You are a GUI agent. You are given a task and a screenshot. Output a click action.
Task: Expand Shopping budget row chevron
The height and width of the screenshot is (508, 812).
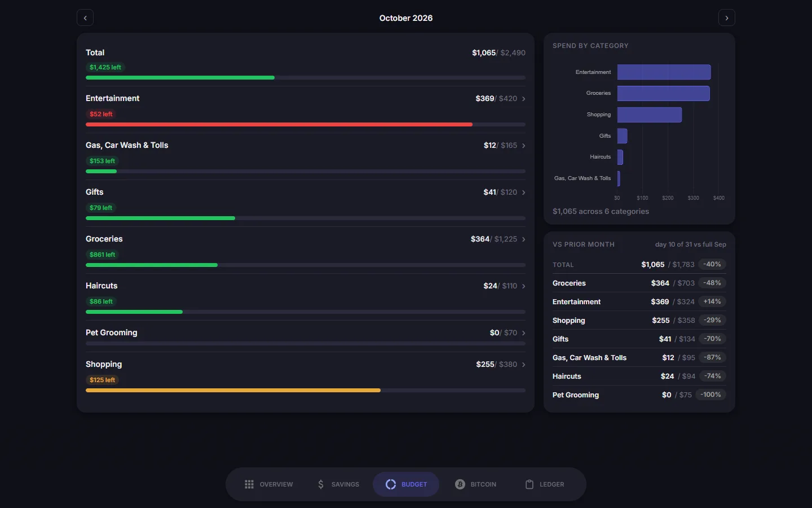coord(524,365)
